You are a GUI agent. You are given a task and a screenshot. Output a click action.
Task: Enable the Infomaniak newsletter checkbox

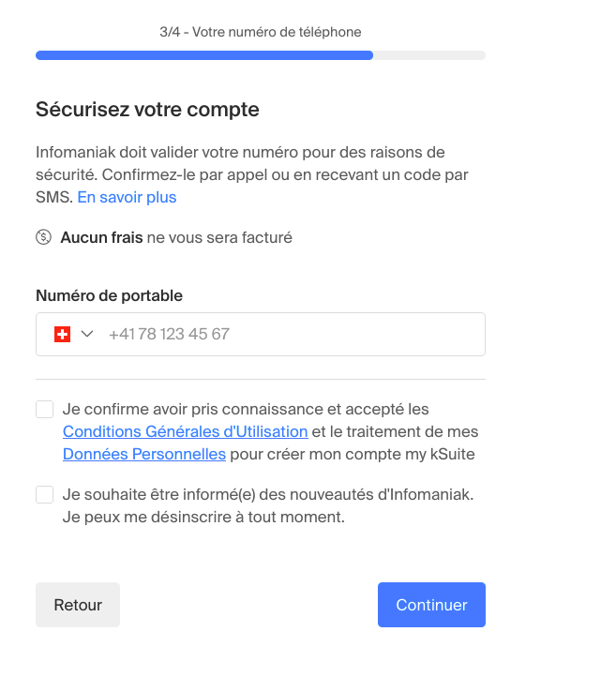point(44,494)
